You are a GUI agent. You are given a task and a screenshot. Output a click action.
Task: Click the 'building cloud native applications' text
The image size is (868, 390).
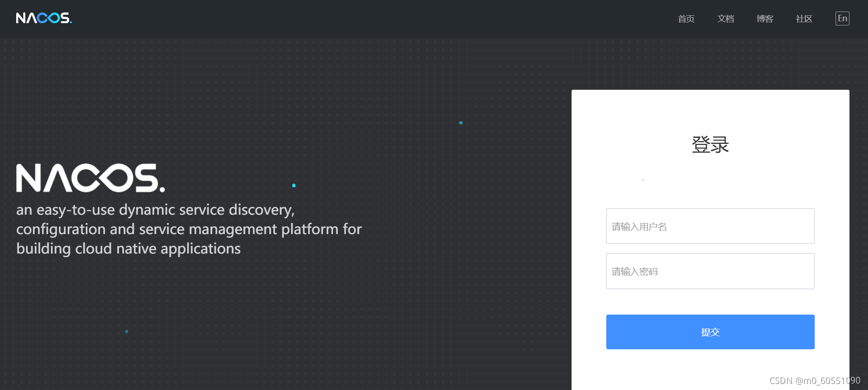128,249
